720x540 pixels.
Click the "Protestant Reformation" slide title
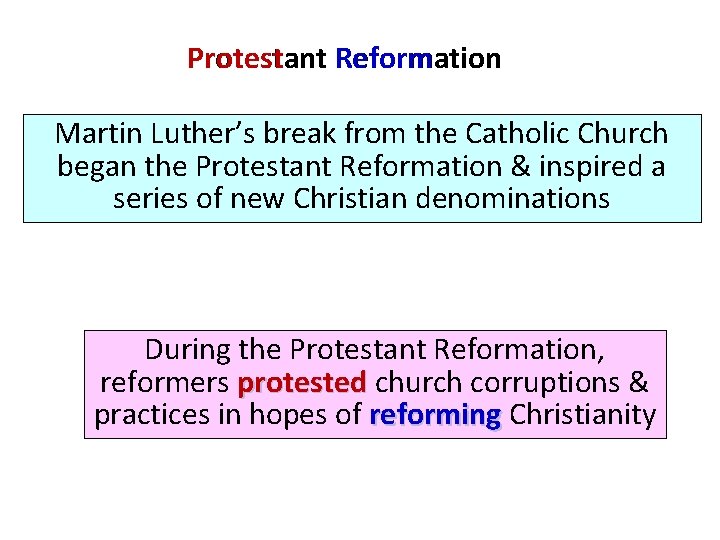click(344, 59)
